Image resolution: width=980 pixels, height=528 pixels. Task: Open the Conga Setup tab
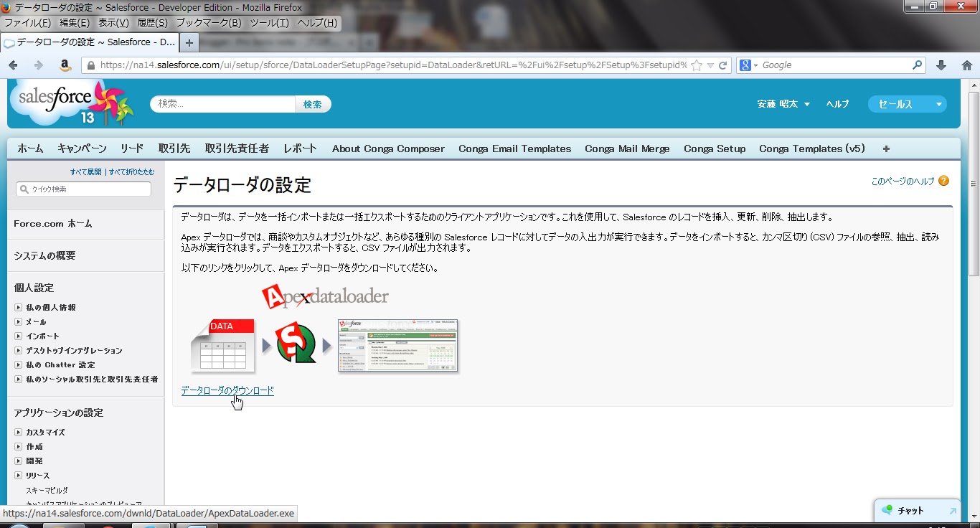point(715,148)
